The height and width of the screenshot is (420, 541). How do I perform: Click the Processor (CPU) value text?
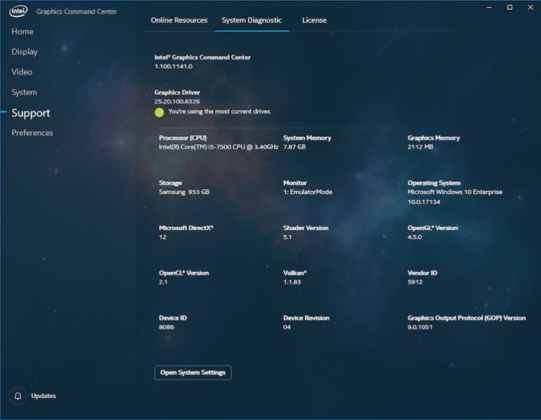(218, 147)
